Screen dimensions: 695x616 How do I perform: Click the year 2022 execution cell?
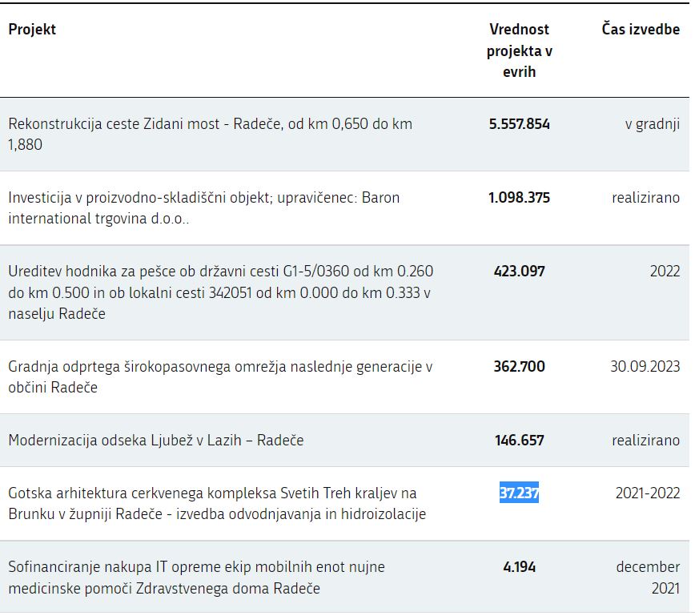665,272
